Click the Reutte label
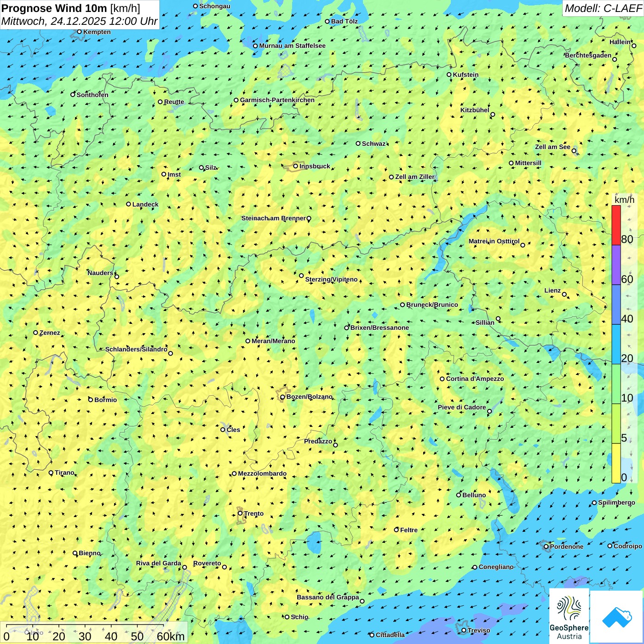Screen dimensions: 644x644 point(174,102)
